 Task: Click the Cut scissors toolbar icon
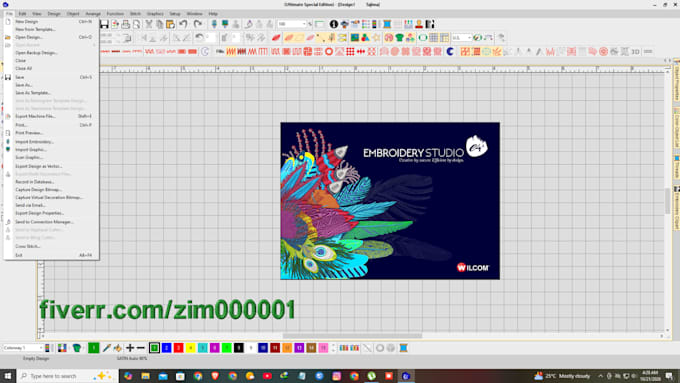(x=149, y=24)
